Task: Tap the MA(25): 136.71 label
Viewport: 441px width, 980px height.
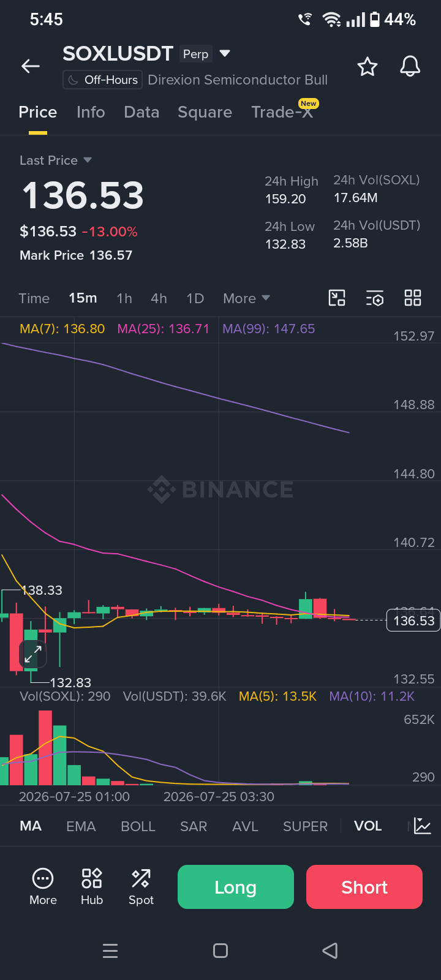Action: [x=164, y=329]
